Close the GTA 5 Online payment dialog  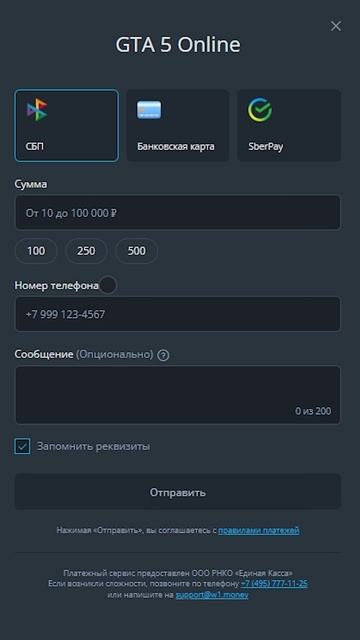[336, 26]
